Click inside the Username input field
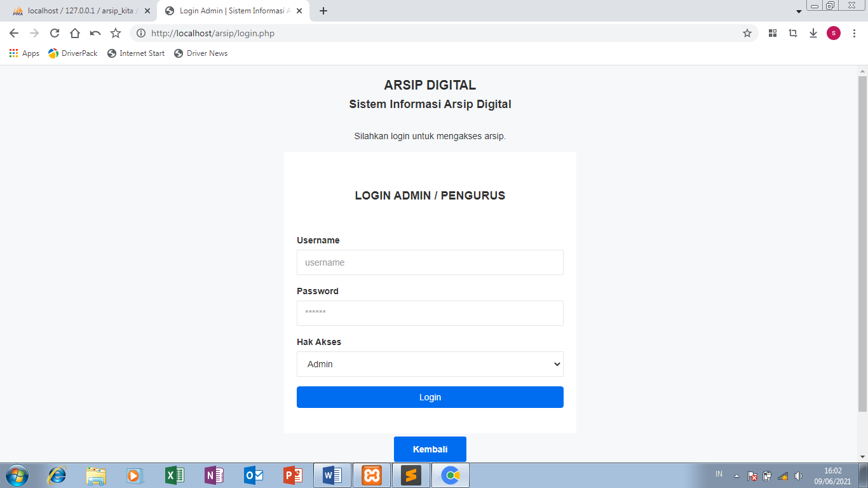This screenshot has width=868, height=488. [430, 262]
